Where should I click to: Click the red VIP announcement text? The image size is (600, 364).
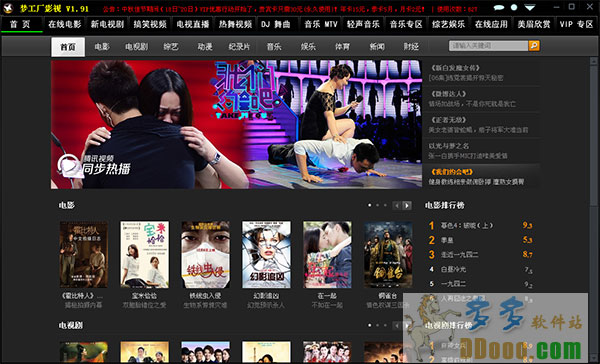pyautogui.click(x=290, y=8)
